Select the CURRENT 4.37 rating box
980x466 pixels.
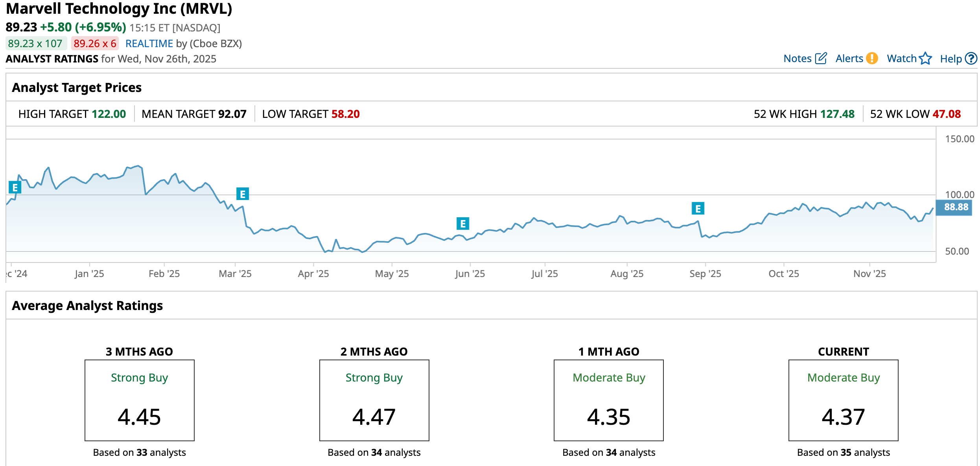click(843, 400)
